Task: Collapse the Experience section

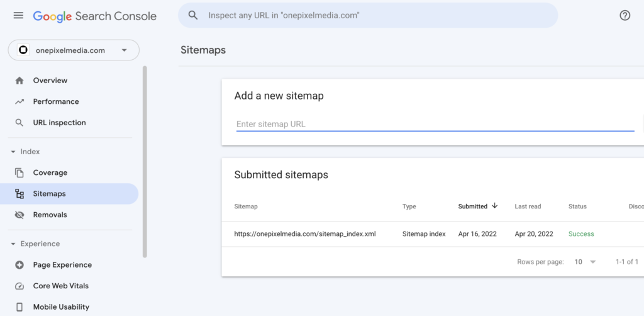Action: click(x=35, y=244)
